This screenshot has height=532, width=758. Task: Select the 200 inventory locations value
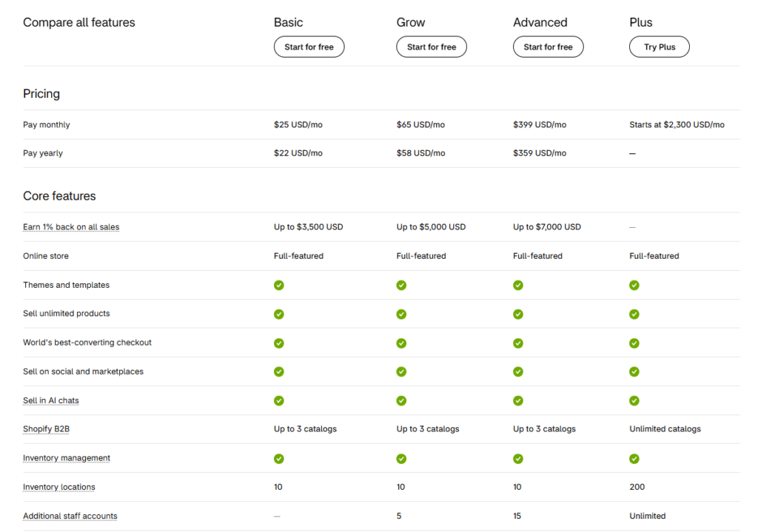(637, 487)
